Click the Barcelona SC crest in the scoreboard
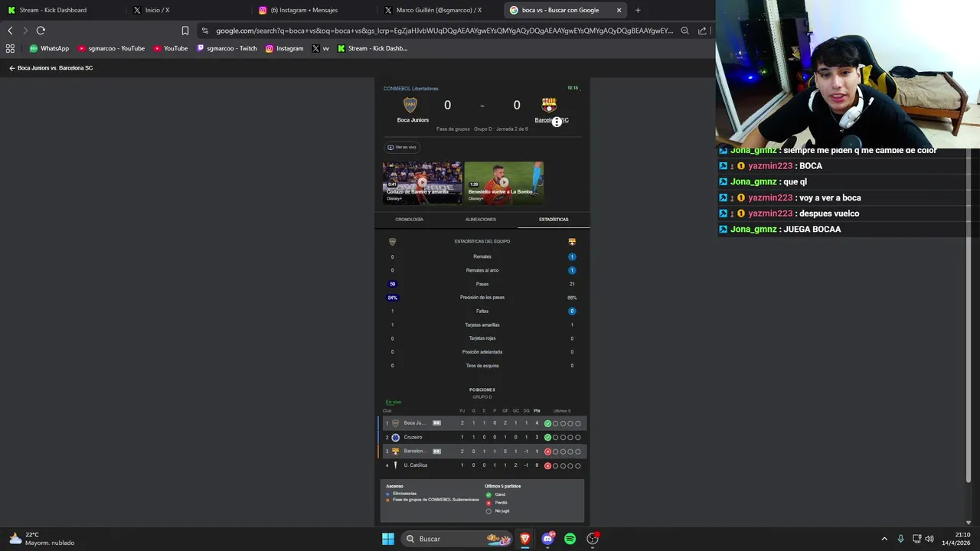This screenshot has width=980, height=551. click(x=549, y=105)
